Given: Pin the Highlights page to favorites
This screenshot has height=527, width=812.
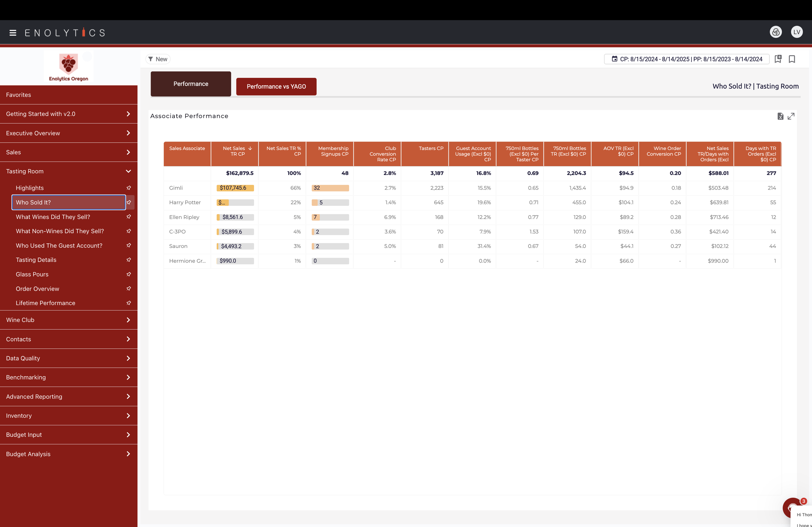Looking at the screenshot, I should coord(129,188).
